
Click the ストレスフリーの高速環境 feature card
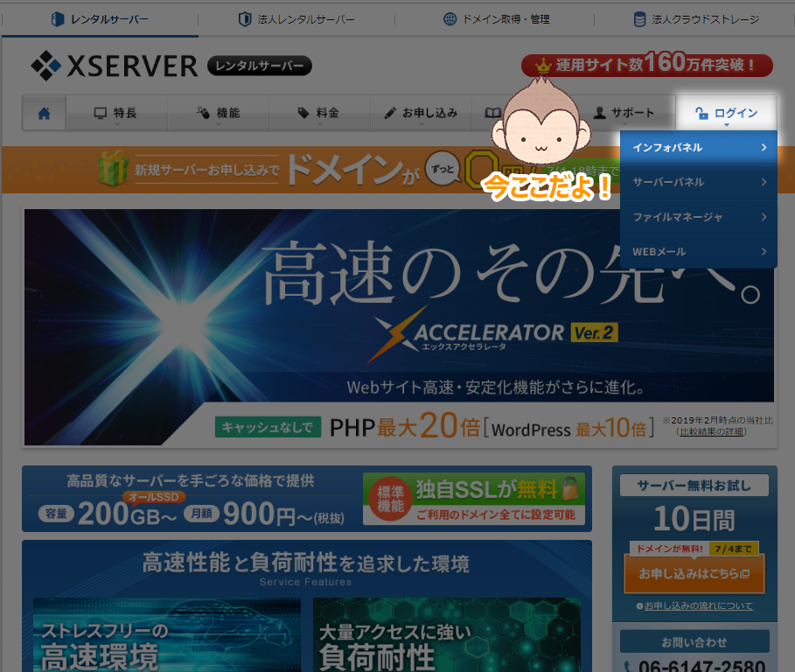click(x=167, y=634)
